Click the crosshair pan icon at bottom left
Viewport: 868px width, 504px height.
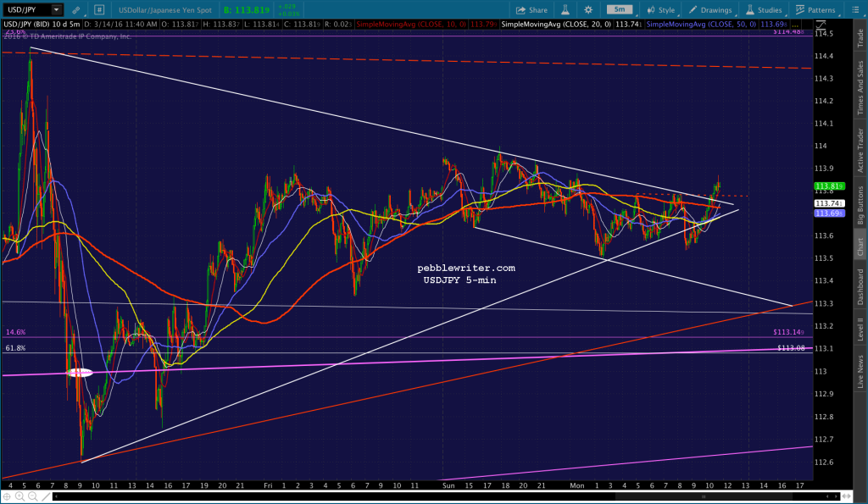click(7, 497)
